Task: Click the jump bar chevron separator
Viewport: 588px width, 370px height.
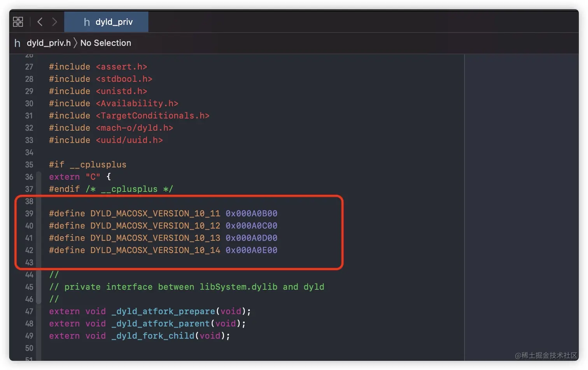Action: coord(75,43)
